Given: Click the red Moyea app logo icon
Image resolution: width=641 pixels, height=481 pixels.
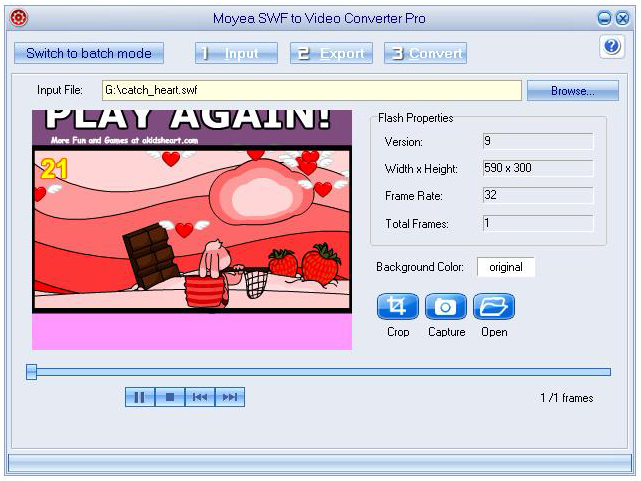Looking at the screenshot, I should 19,18.
